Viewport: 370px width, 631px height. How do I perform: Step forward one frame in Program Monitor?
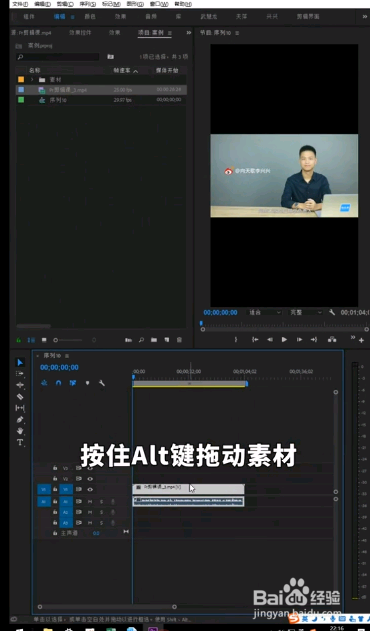(x=299, y=340)
